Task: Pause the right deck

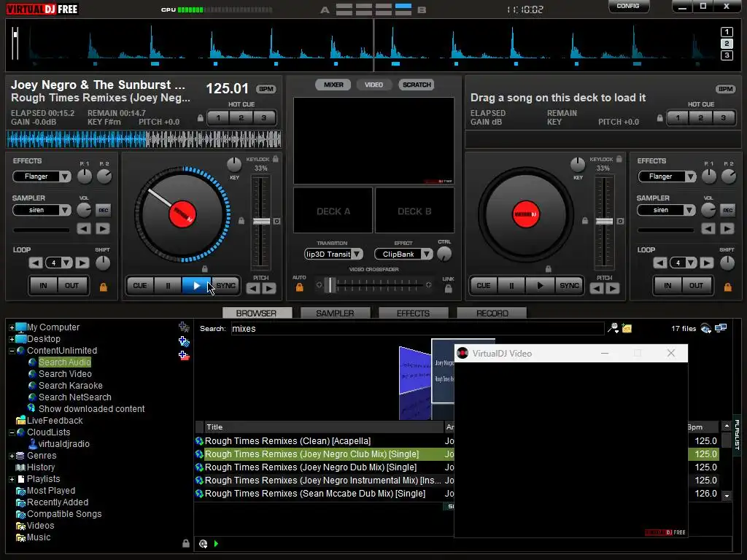Action: [511, 286]
